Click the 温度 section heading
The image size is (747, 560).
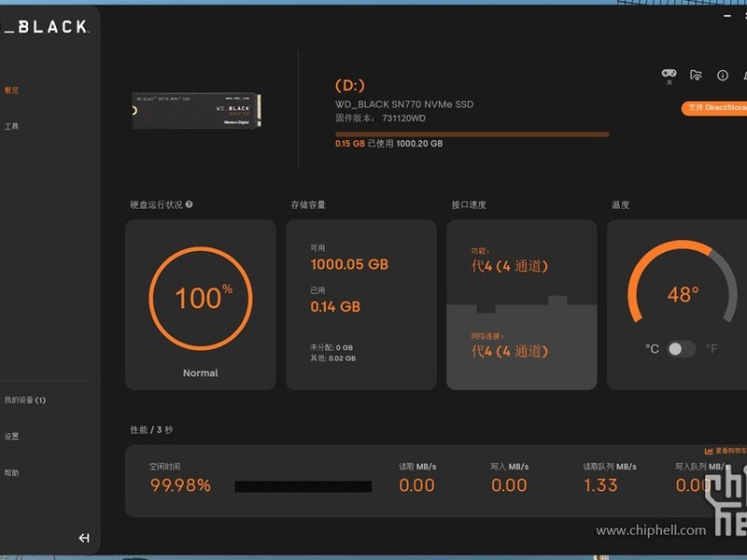click(620, 204)
